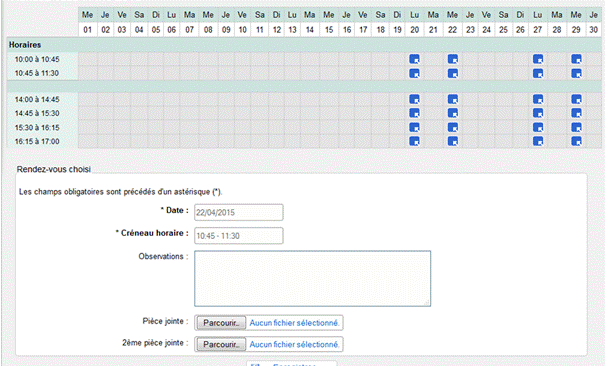The height and width of the screenshot is (366, 605).
Task: Click the 'Les champs obligatoires' notice text
Action: pos(121,192)
